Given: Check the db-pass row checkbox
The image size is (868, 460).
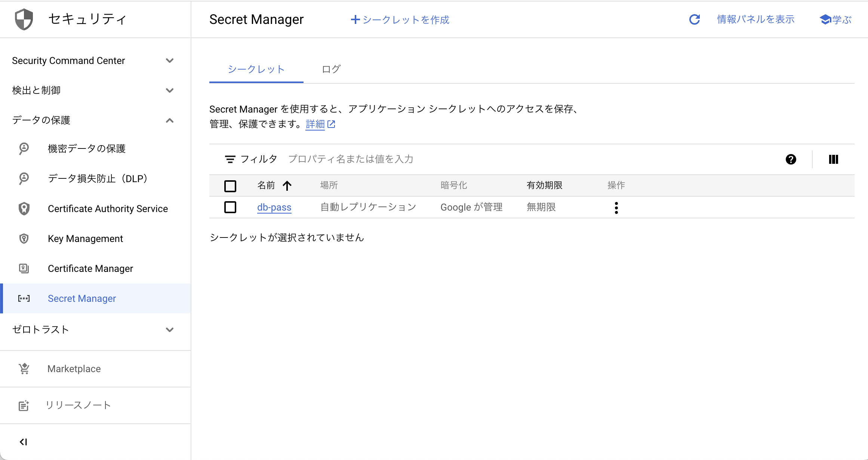Looking at the screenshot, I should (x=230, y=207).
